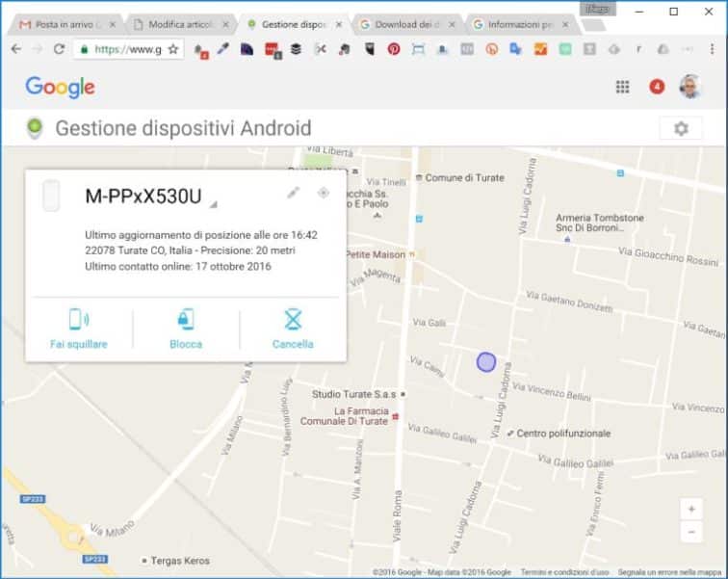Click the green square extension icon
Screen dimensions: 728x579
click(x=564, y=49)
